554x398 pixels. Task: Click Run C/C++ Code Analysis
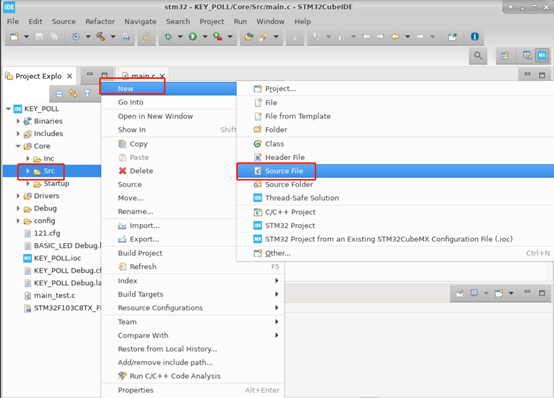pyautogui.click(x=193, y=376)
